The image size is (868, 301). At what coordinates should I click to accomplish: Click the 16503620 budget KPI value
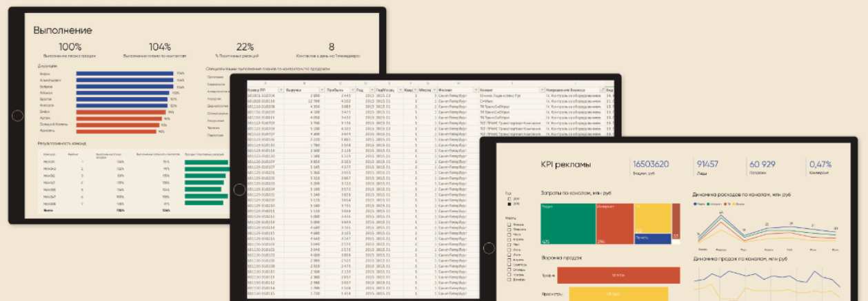pos(652,164)
